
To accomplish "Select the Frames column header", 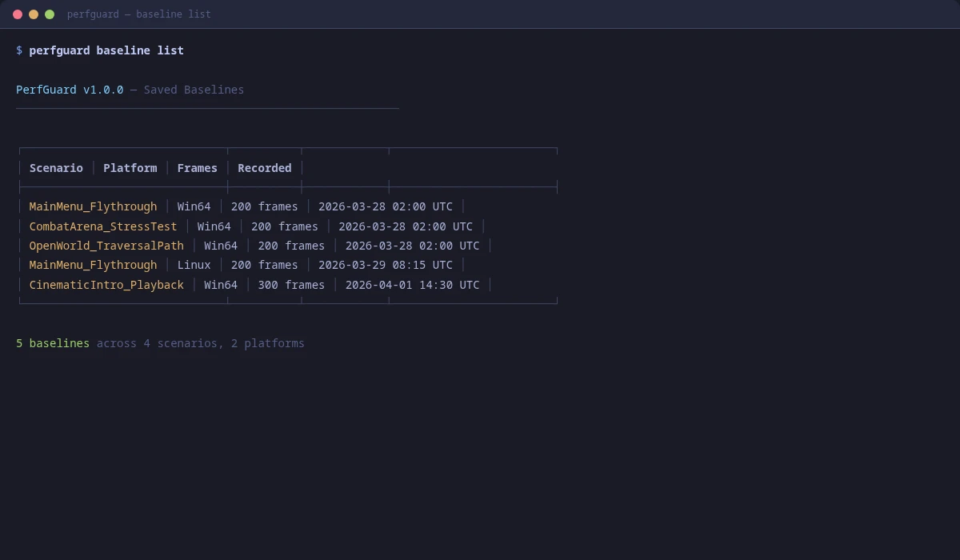I will [x=197, y=168].
